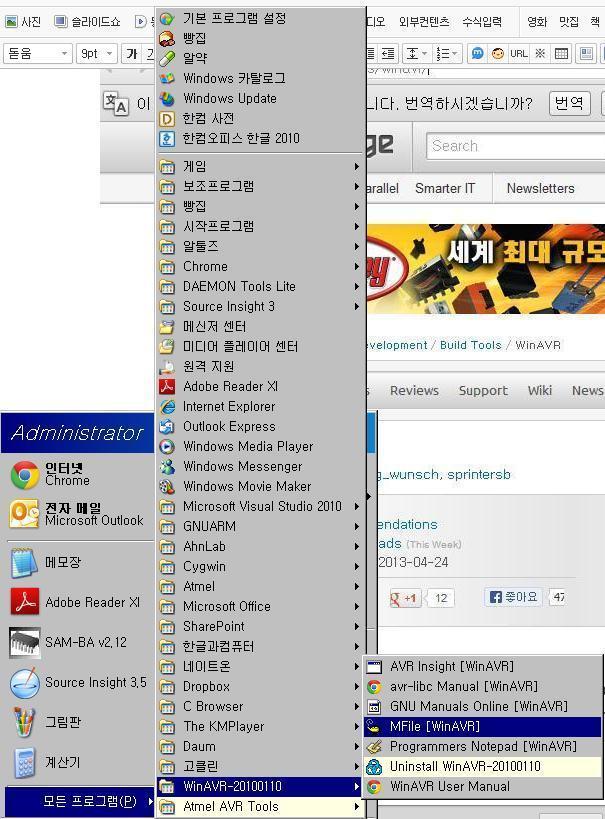Click Windows Messenger icon

click(x=167, y=466)
